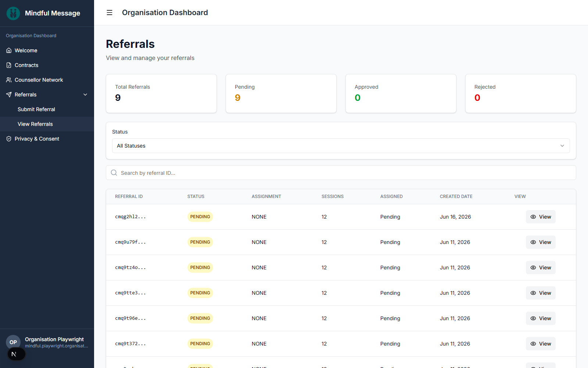The height and width of the screenshot is (368, 588).
Task: Click the SESSIONS column header
Action: 333,197
